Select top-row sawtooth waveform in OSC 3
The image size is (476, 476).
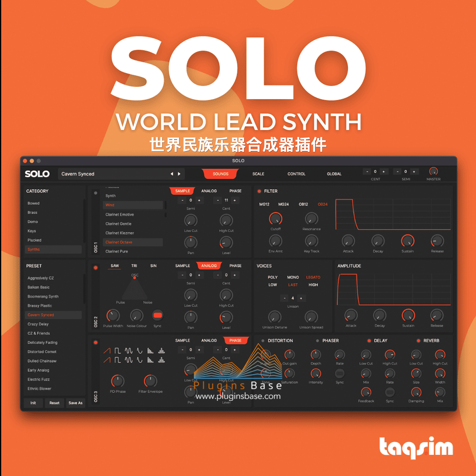107,351
